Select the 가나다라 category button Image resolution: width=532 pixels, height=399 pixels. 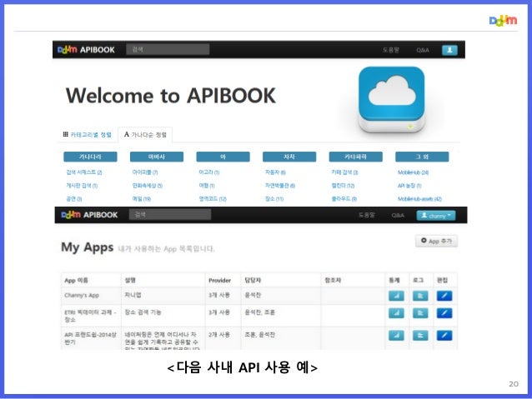(x=90, y=157)
